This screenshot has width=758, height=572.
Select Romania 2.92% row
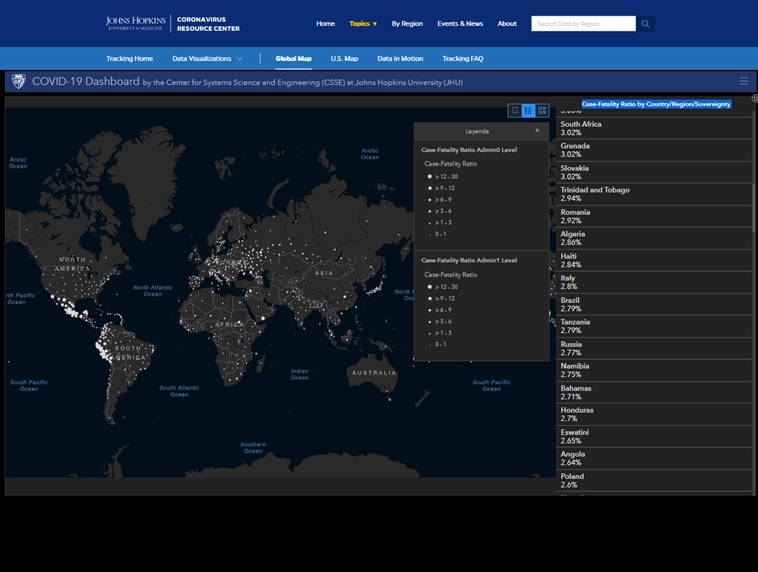654,216
